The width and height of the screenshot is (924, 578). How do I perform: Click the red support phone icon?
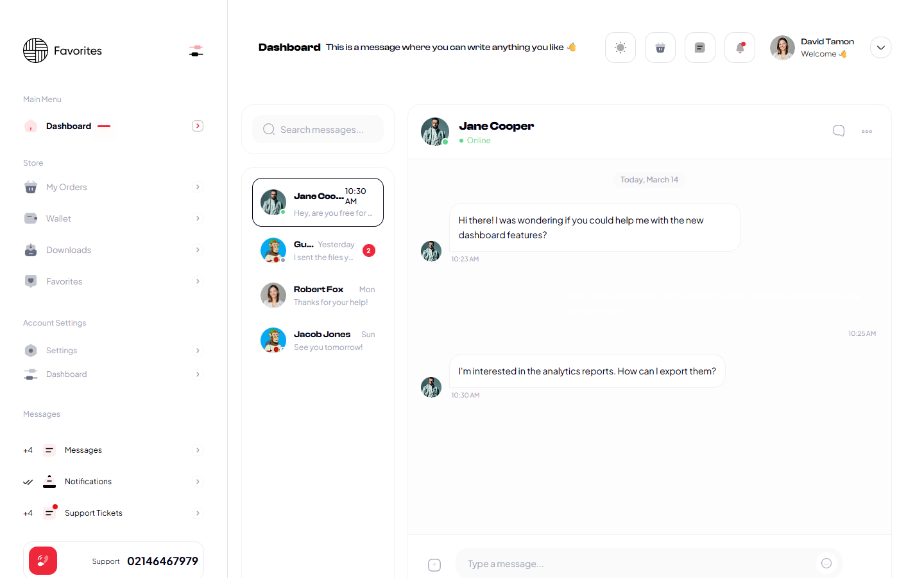click(43, 561)
